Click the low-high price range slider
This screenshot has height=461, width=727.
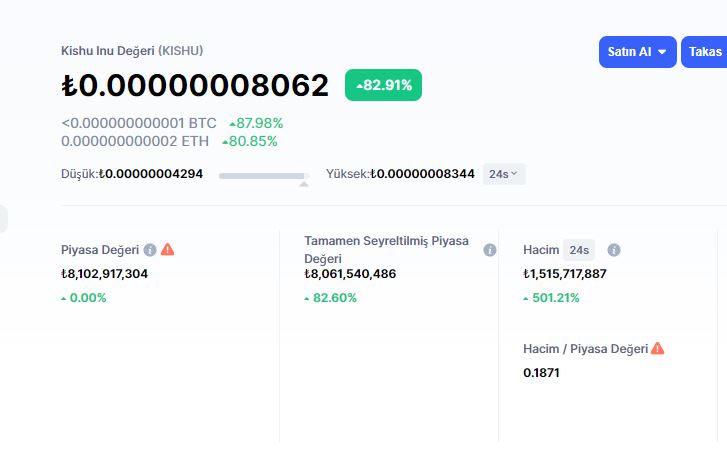tap(263, 176)
